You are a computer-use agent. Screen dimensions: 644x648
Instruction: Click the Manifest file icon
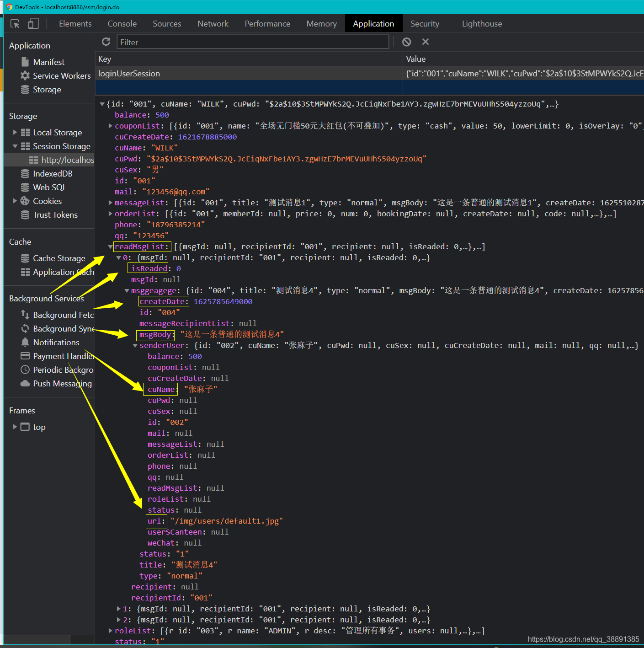point(25,62)
